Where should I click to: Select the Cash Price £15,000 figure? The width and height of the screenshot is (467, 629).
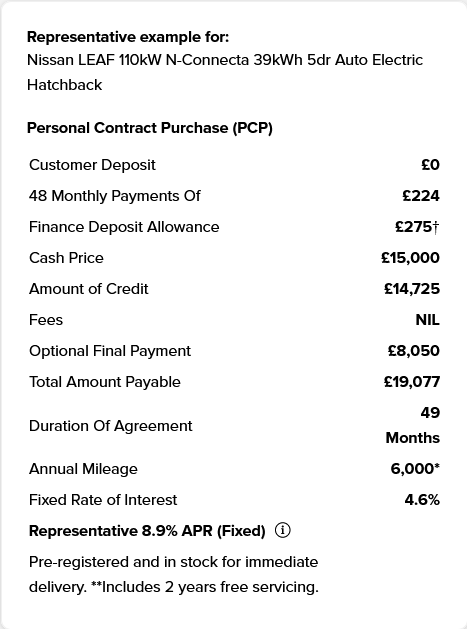410,258
